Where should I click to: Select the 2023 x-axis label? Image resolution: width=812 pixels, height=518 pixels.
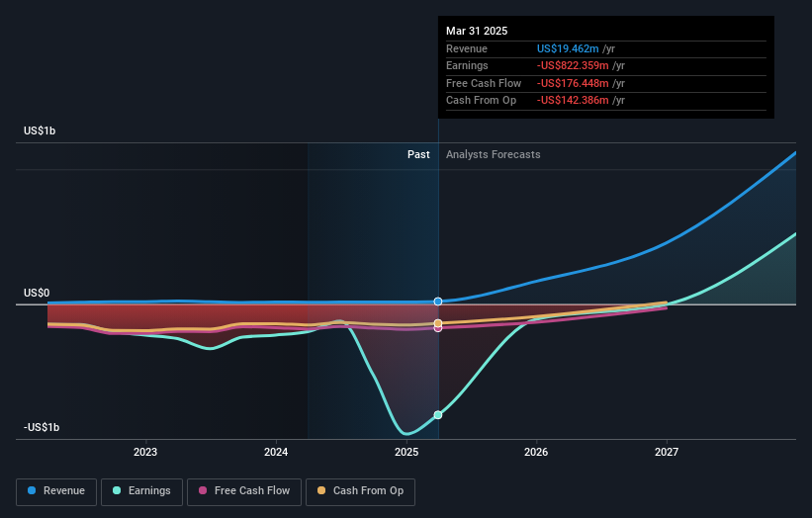point(145,452)
